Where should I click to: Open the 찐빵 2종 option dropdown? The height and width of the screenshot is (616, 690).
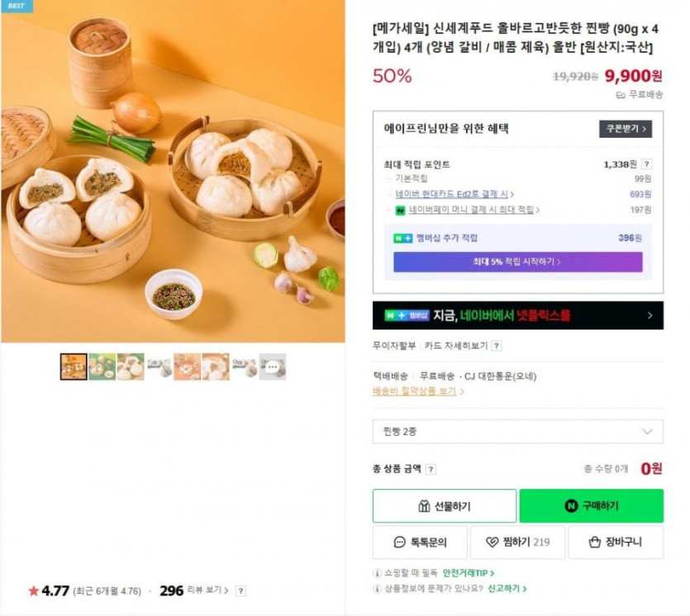tap(517, 431)
